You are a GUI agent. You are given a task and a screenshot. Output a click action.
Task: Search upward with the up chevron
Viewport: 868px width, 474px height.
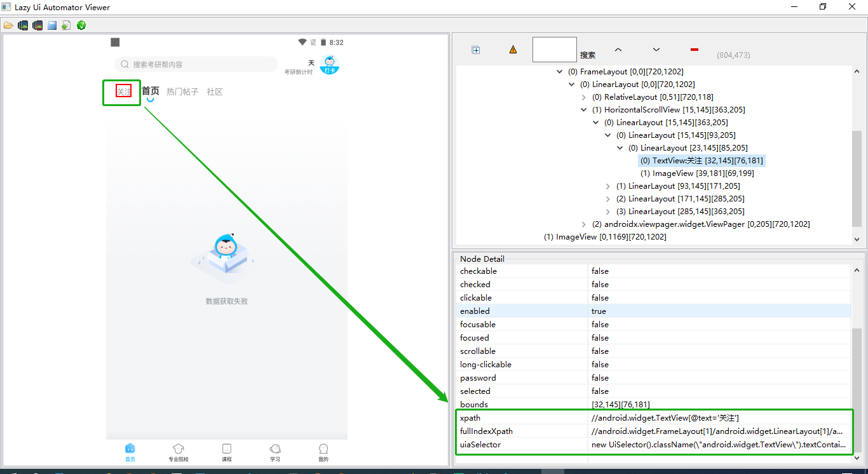coord(618,50)
